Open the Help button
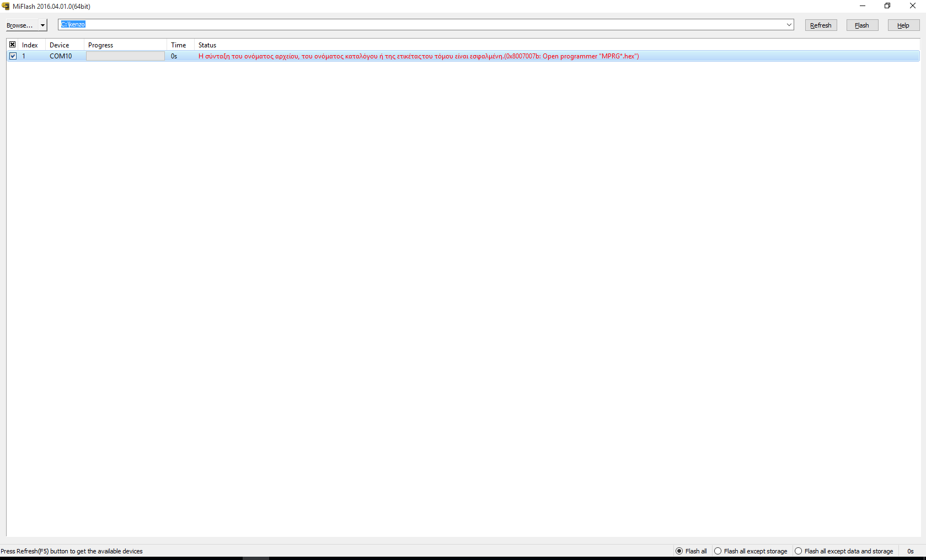The height and width of the screenshot is (560, 926). coord(903,25)
